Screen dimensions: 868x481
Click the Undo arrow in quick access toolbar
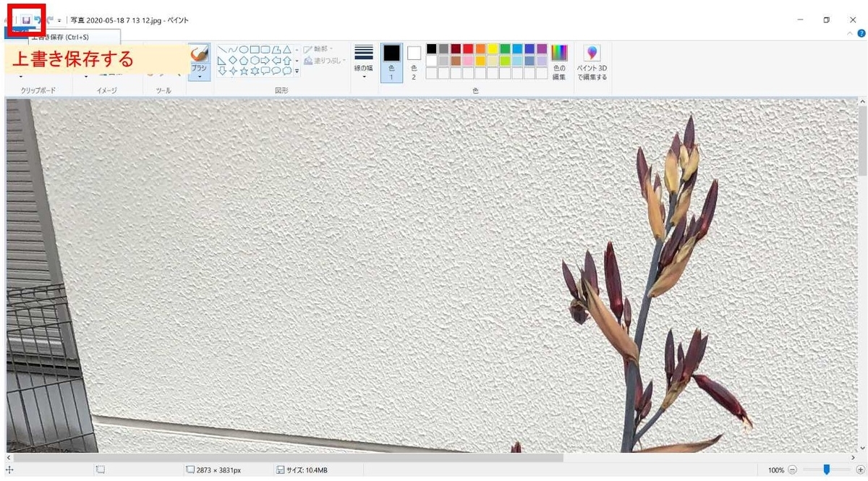(38, 20)
